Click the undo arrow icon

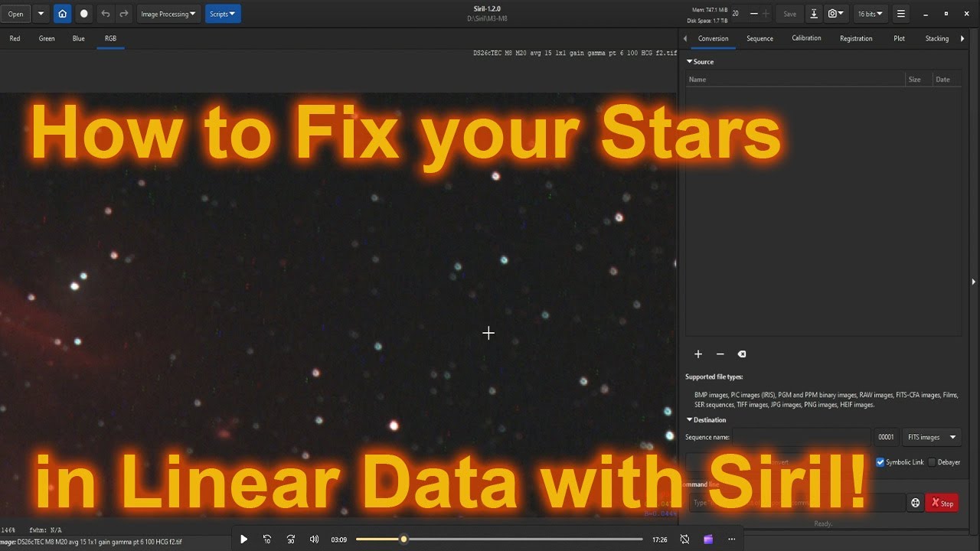click(106, 14)
